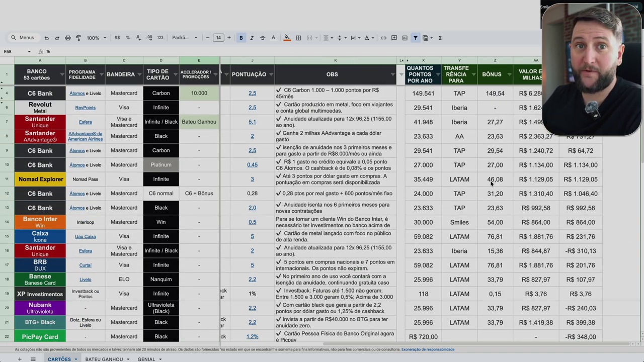Search the Menus box
Viewport: 644px width, 362px height.
pos(23,38)
